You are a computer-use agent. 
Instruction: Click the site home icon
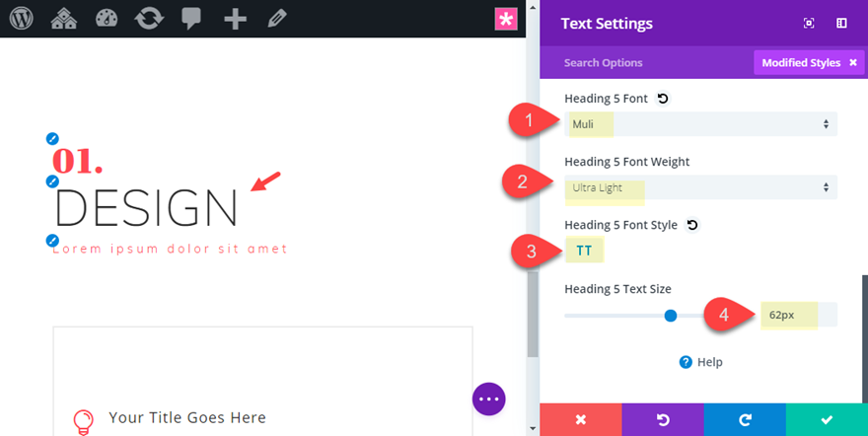tap(64, 19)
